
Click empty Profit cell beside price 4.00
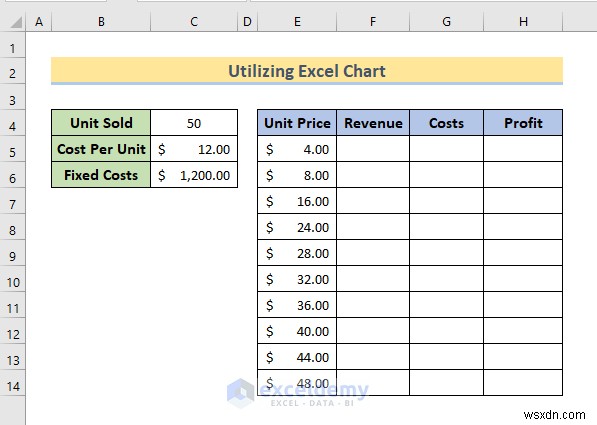[x=523, y=149]
